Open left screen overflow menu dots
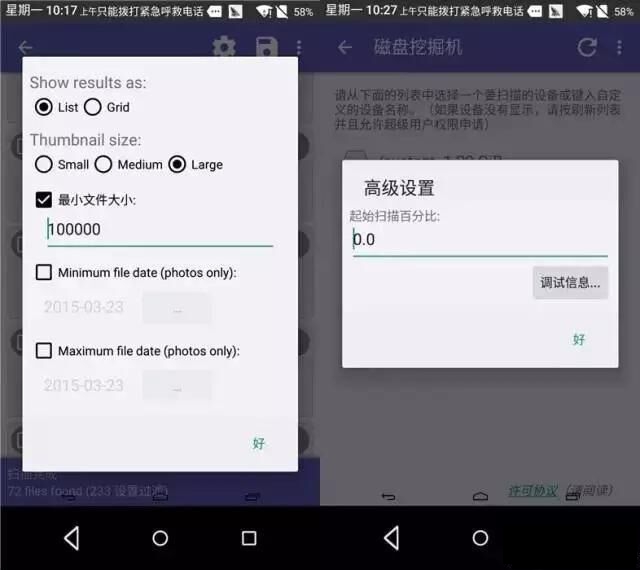The image size is (640, 570). 299,47
